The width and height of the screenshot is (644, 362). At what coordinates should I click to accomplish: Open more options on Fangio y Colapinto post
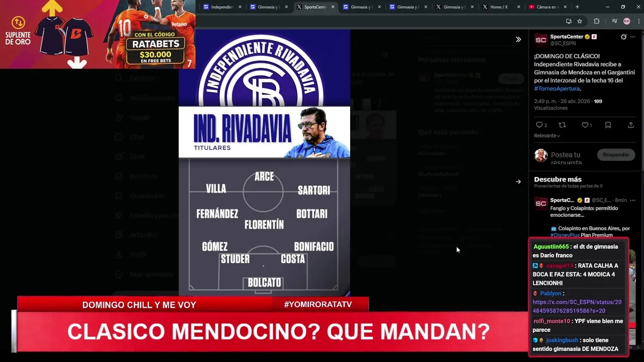point(632,200)
